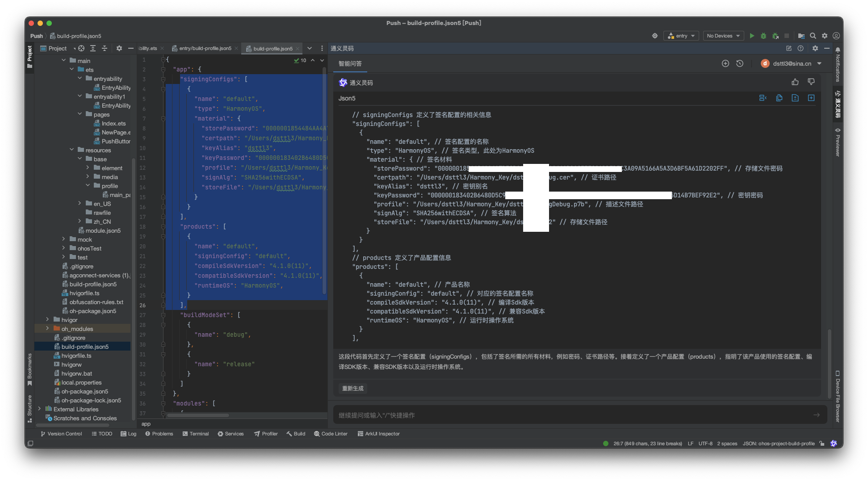The width and height of the screenshot is (868, 481).
Task: Attach debugger to process icon
Action: point(776,36)
